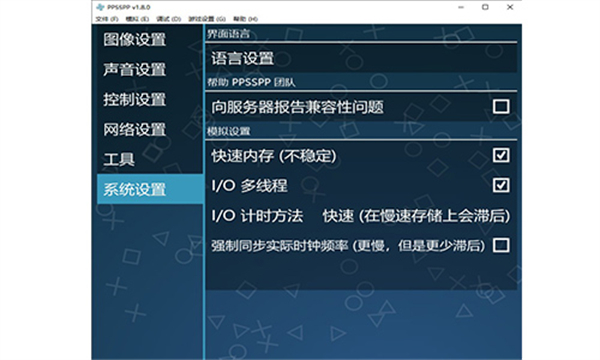The height and width of the screenshot is (360, 600).
Task: Click the 界面语言 section header
Action: coord(228,34)
